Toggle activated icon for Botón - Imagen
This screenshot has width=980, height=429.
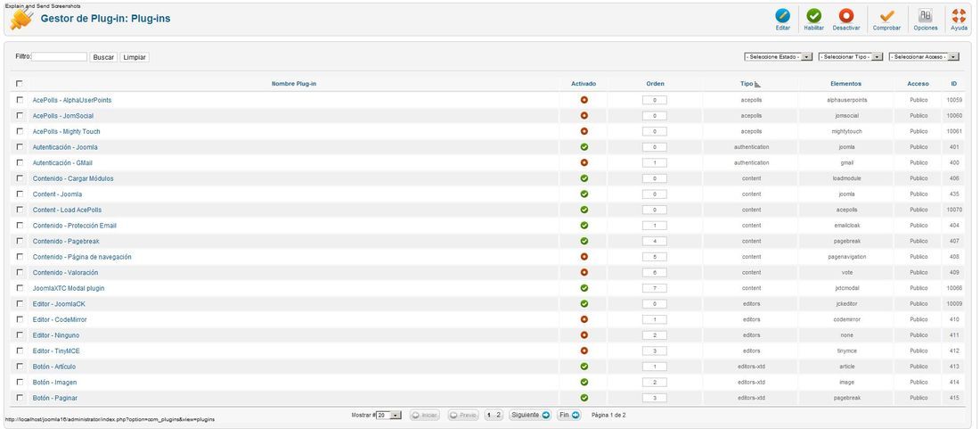584,382
